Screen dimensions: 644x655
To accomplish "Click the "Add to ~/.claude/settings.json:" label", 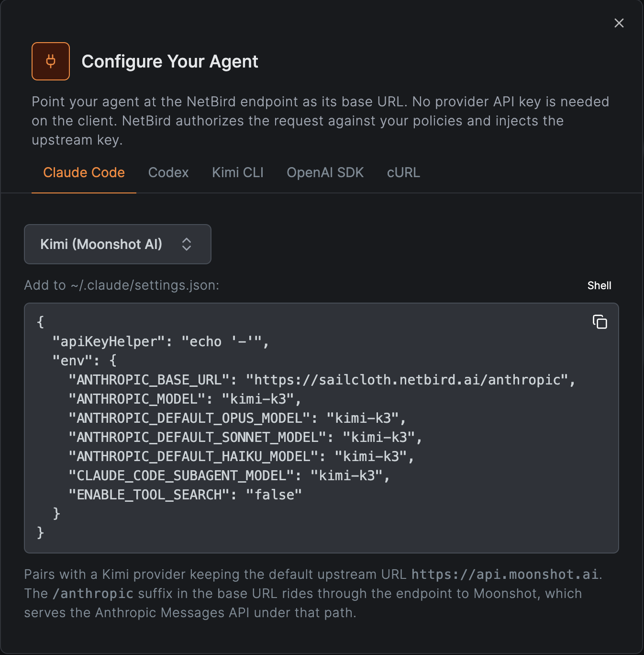I will (122, 285).
